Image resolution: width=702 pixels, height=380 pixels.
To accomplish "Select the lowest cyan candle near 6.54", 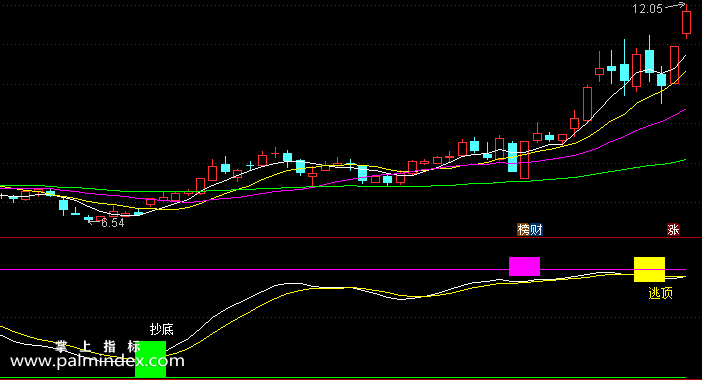I will 88,218.
